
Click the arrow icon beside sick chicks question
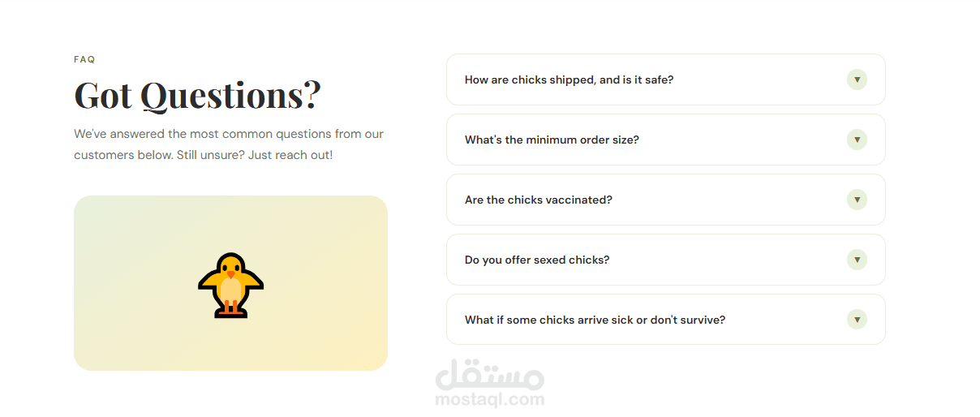[x=857, y=320]
